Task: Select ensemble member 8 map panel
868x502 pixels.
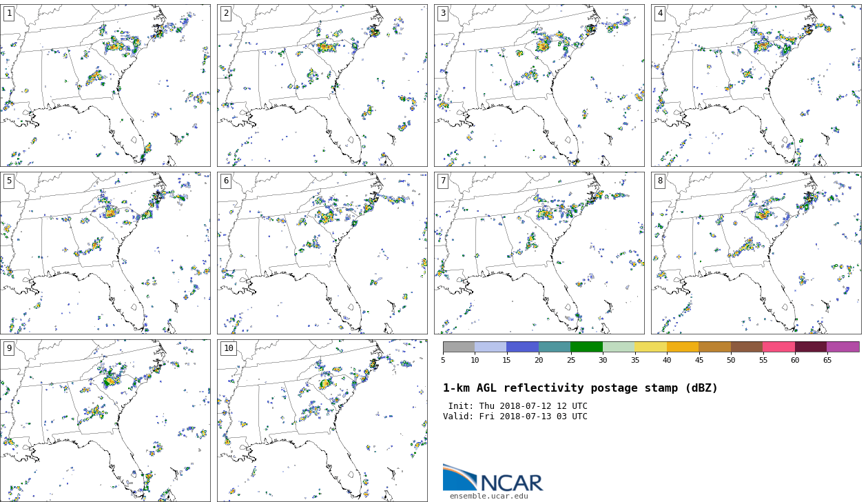Action: (756, 252)
